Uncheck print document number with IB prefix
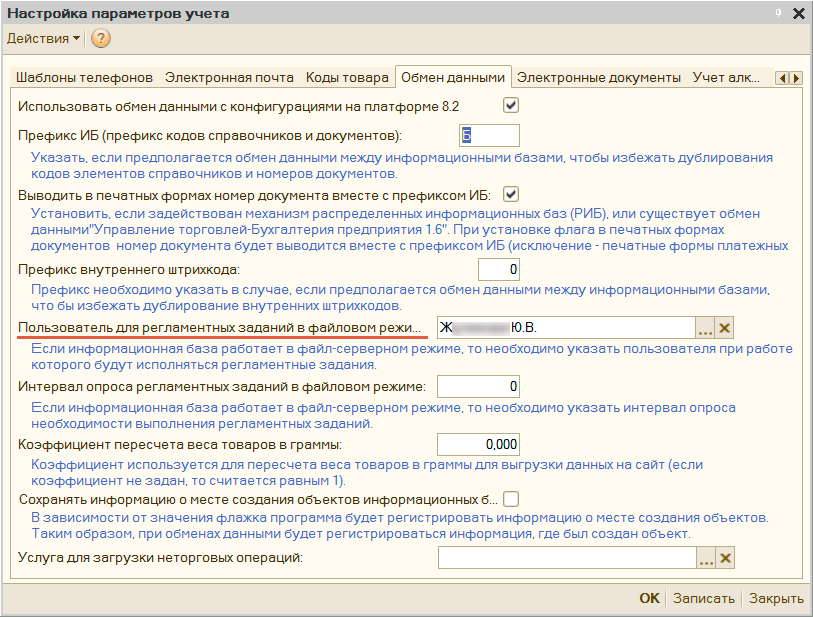Image resolution: width=813 pixels, height=617 pixels. (x=510, y=194)
